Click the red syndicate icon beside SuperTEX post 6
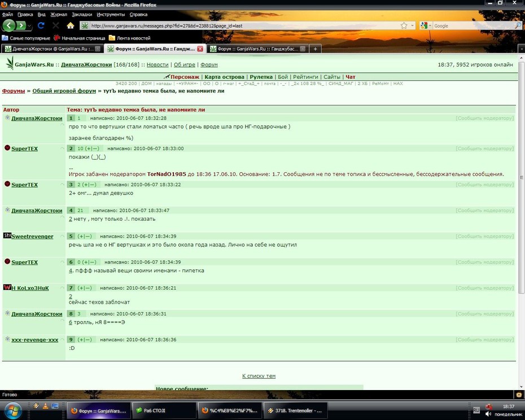This screenshot has height=420, width=525. tap(7, 261)
